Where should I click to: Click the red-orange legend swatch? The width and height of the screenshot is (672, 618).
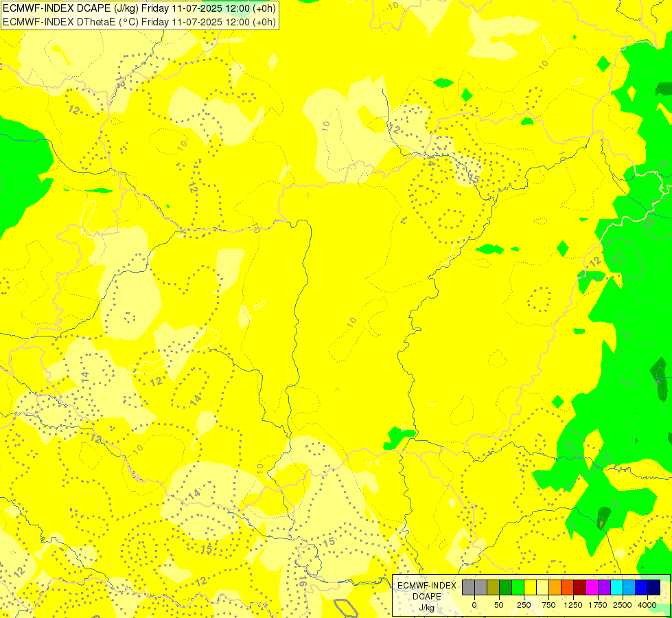(567, 587)
